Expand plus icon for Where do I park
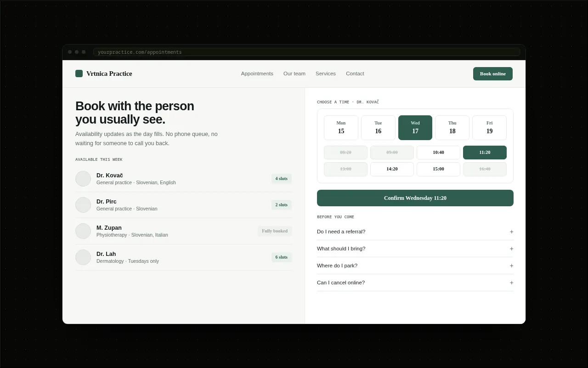Image resolution: width=588 pixels, height=368 pixels. coord(511,266)
